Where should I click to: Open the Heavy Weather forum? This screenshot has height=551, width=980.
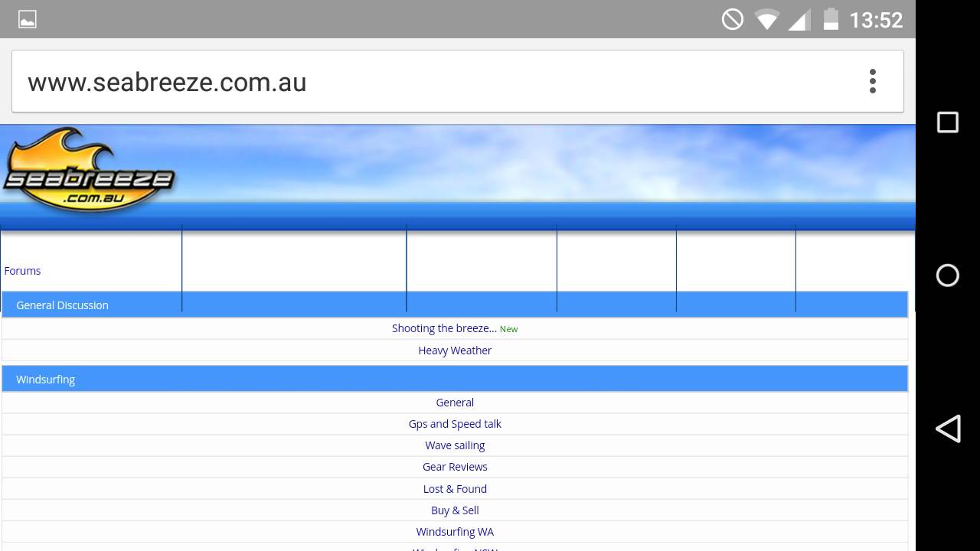click(455, 350)
